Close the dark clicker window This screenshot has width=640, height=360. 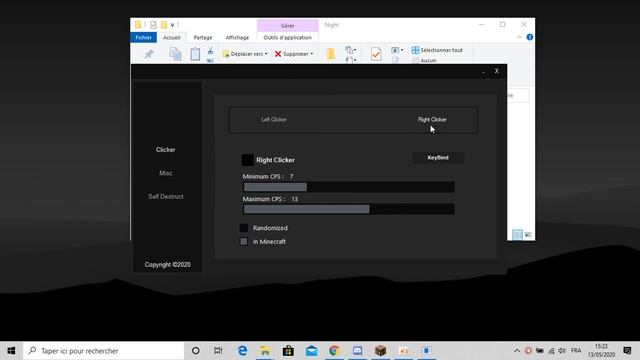(497, 71)
